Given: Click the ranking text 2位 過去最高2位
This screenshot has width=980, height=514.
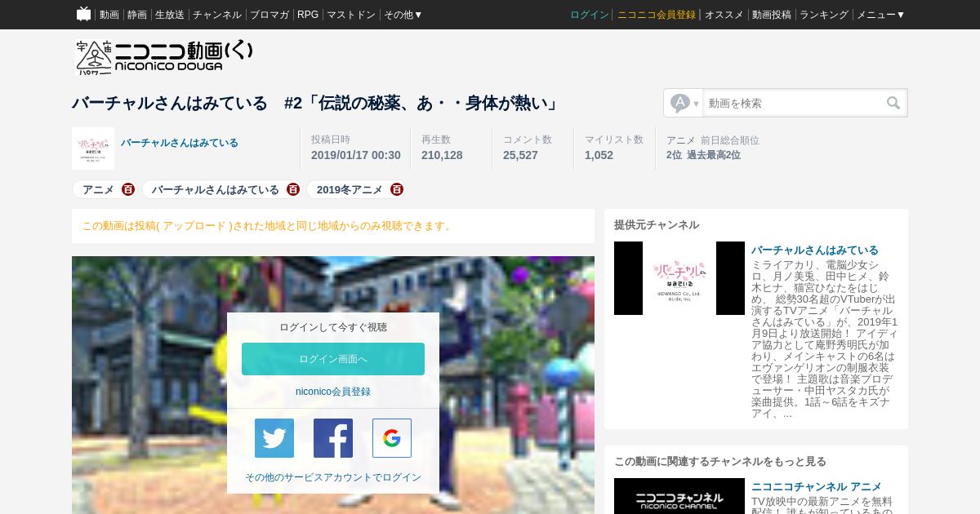Looking at the screenshot, I should click(703, 155).
